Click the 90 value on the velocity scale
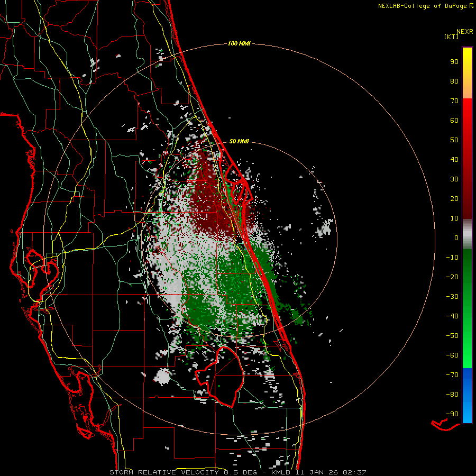Viewport: 476px width, 476px height. 454,62
